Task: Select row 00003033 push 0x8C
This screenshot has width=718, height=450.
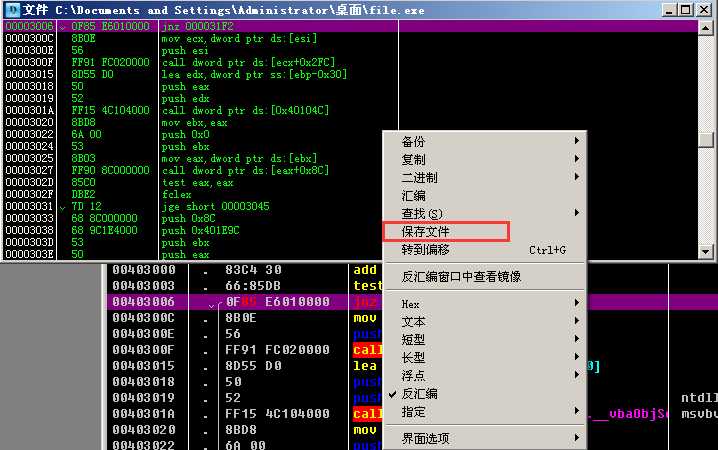Action: click(x=350, y=218)
